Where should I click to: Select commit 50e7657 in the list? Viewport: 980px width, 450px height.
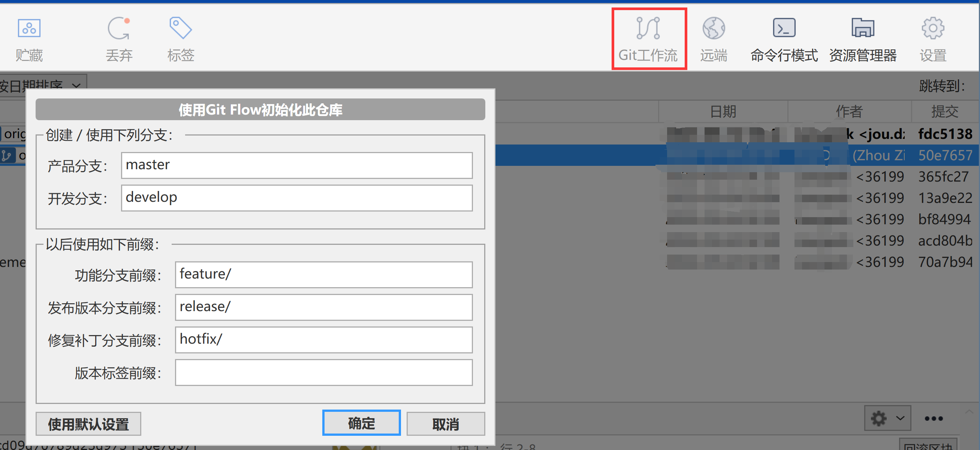coord(945,155)
